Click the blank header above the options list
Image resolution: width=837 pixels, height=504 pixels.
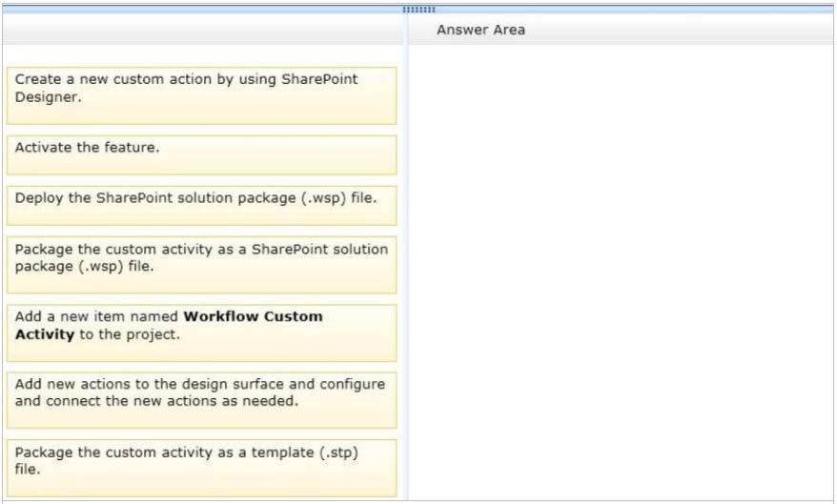[x=201, y=30]
